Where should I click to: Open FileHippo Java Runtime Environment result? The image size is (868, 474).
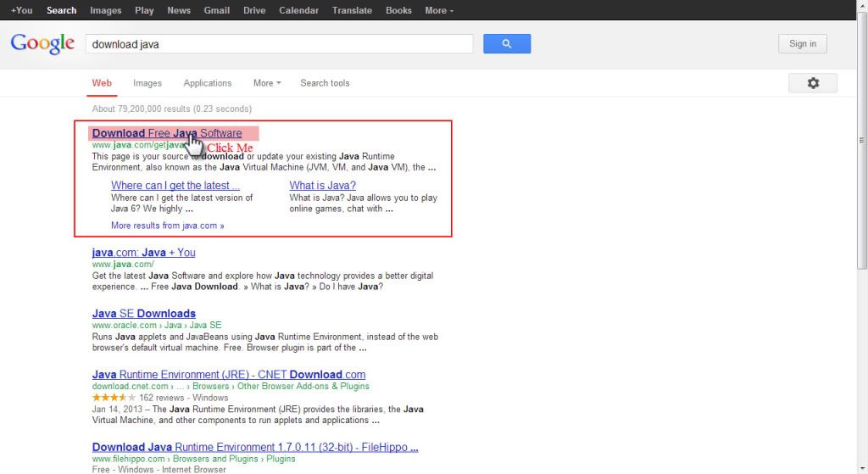255,448
